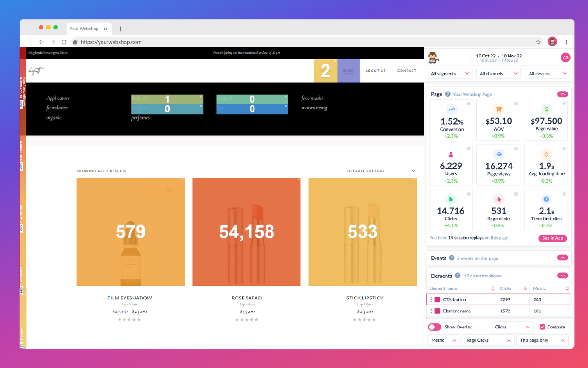The height and width of the screenshot is (368, 588).
Task: Click the Element name row color swatch
Action: [437, 311]
